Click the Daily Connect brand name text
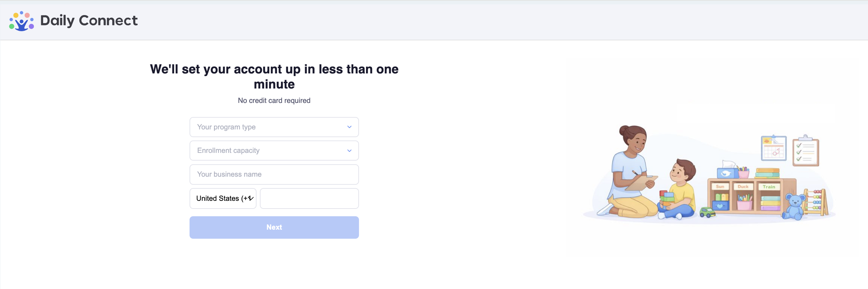Screen dimensions: 868x289 click(89, 20)
